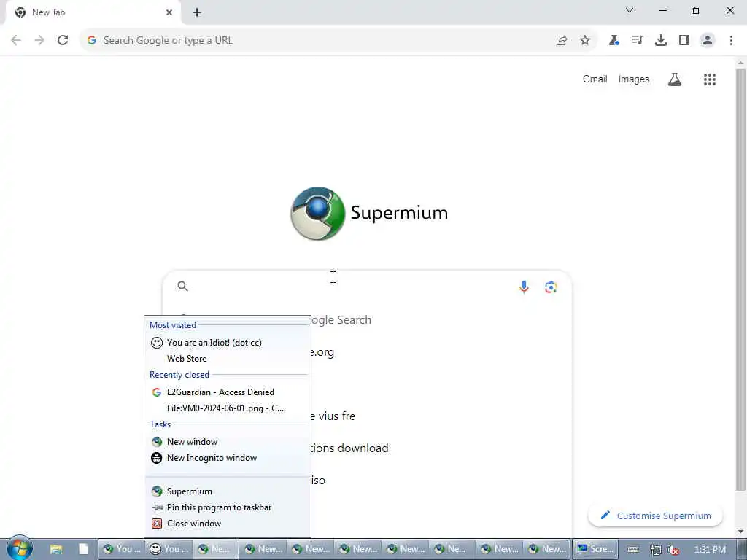Restore down the Supermium window
This screenshot has height=560, width=747.
[x=697, y=10]
